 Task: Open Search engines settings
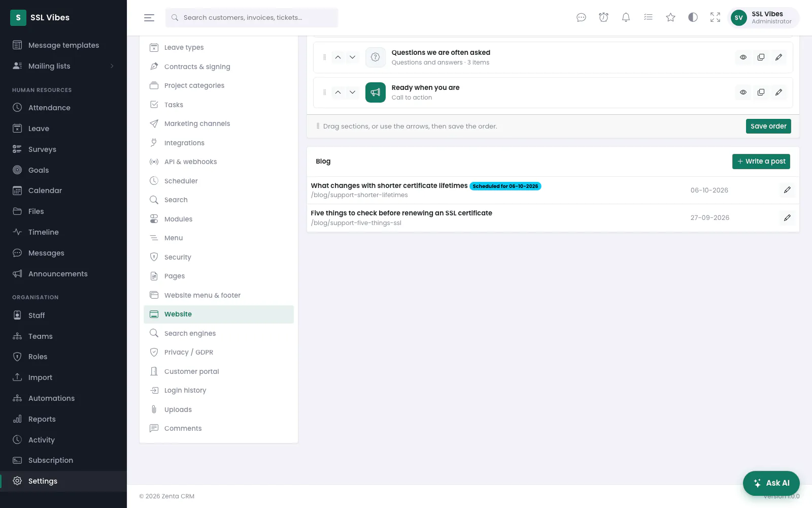[219, 333]
